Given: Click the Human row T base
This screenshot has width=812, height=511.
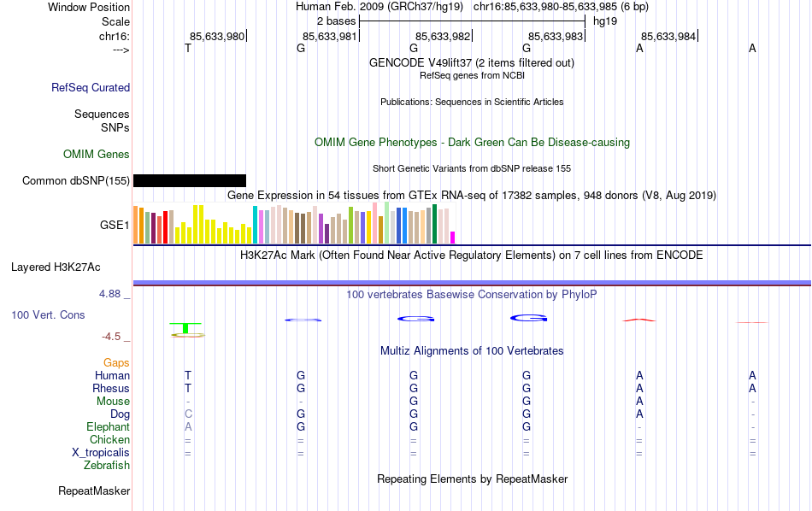Looking at the screenshot, I should 188,375.
